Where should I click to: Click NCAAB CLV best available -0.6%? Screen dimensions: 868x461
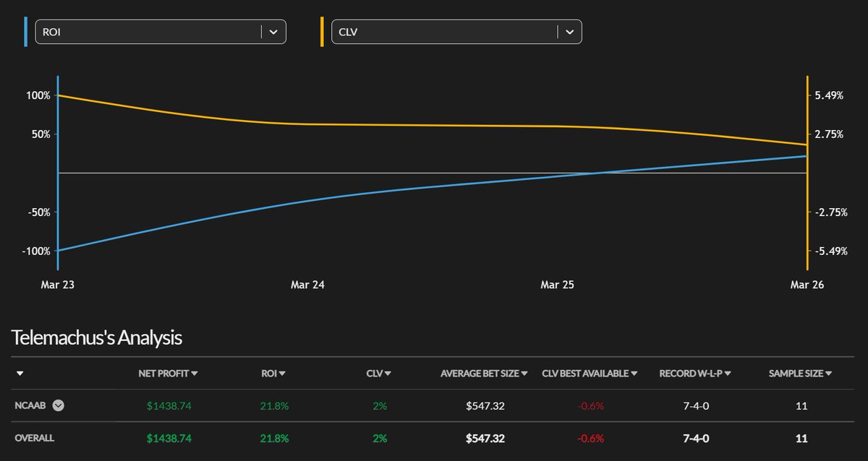click(590, 406)
